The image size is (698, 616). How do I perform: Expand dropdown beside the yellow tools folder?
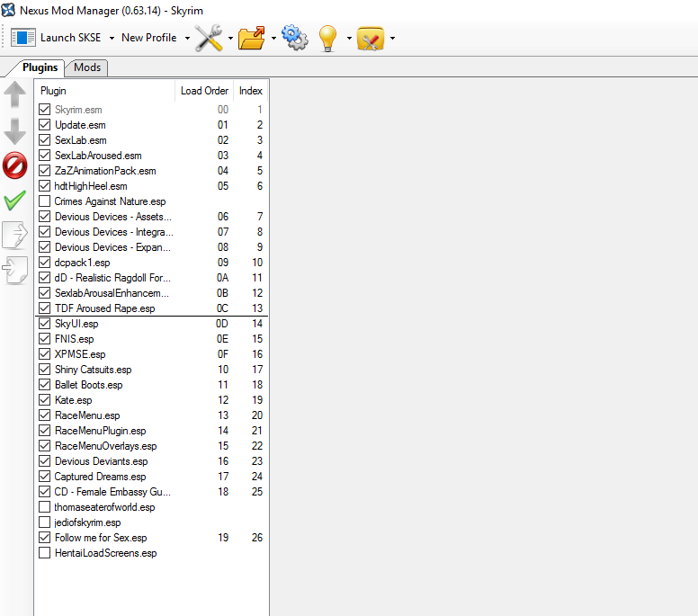[x=392, y=39]
